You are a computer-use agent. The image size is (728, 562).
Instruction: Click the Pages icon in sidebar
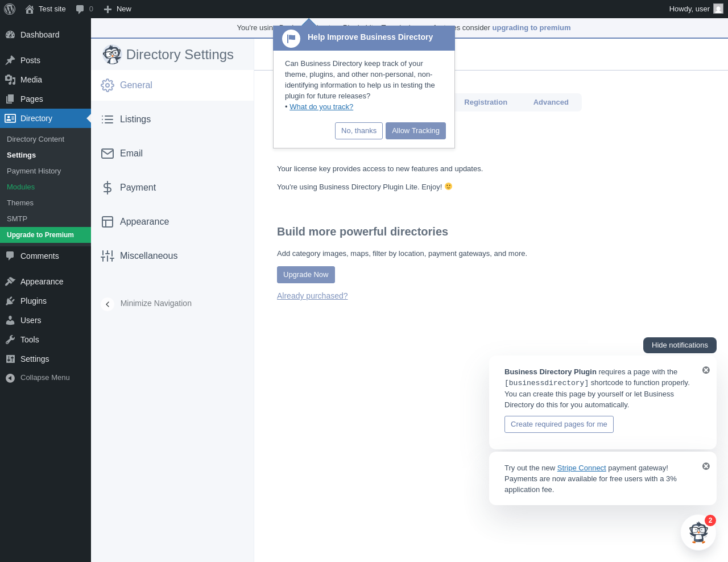click(10, 99)
